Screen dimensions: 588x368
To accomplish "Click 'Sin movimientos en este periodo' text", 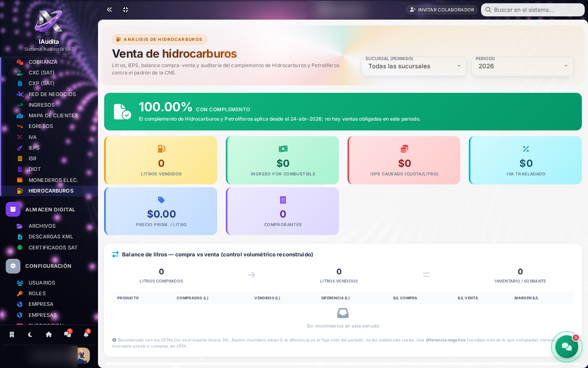I will pos(343,326).
